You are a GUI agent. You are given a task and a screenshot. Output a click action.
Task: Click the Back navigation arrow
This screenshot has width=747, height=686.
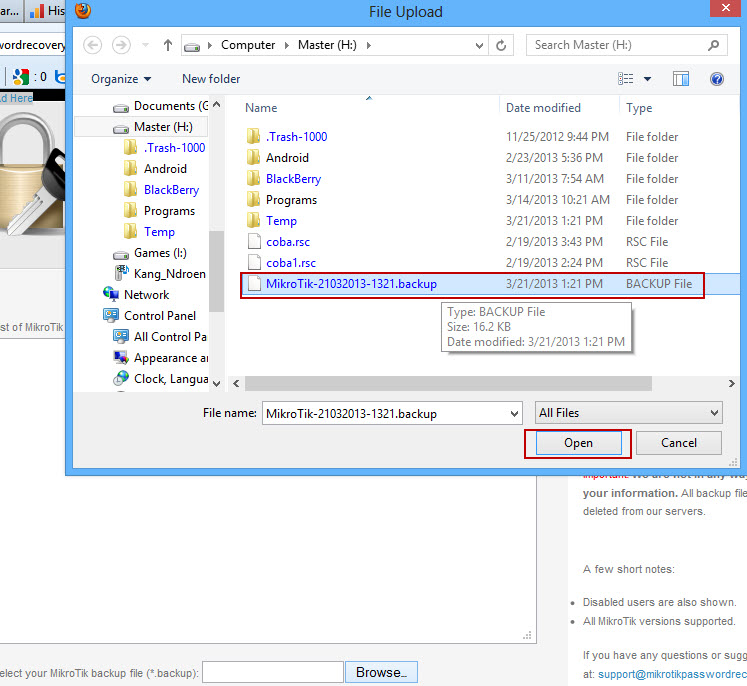point(92,45)
